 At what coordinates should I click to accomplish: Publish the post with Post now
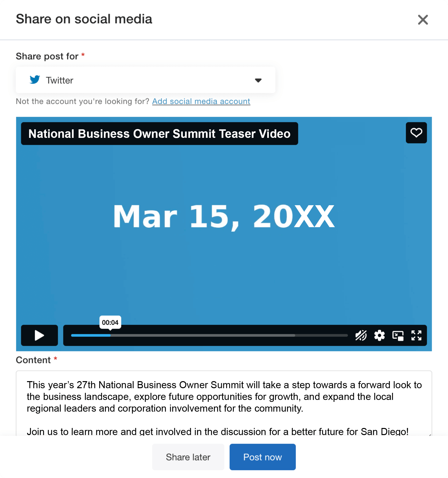(263, 457)
